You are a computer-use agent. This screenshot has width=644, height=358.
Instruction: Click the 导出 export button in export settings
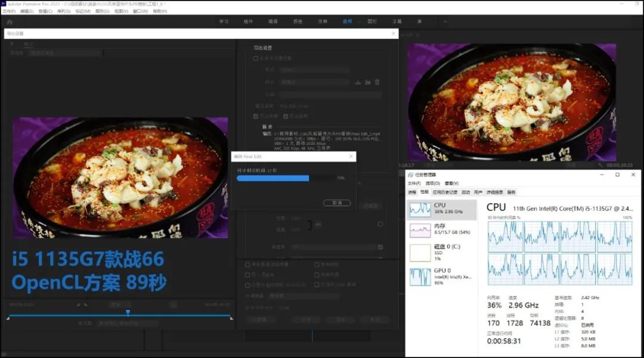pos(341,320)
